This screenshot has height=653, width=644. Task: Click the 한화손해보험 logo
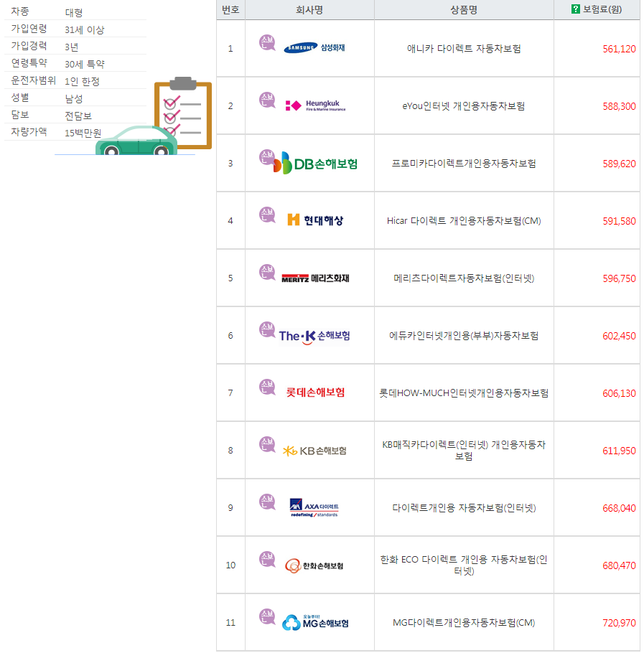(x=314, y=565)
